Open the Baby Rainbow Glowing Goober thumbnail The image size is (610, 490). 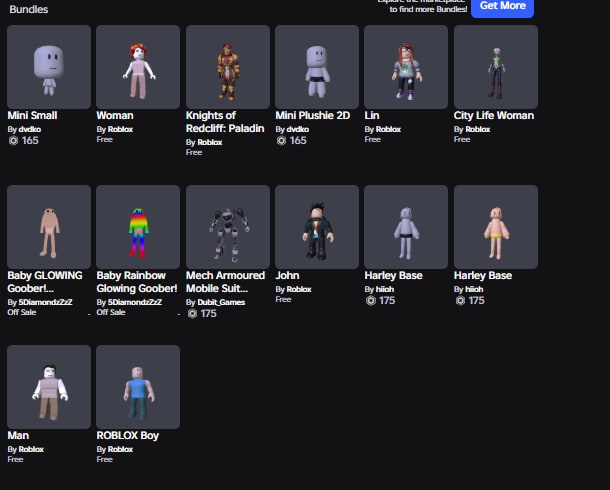click(x=138, y=227)
